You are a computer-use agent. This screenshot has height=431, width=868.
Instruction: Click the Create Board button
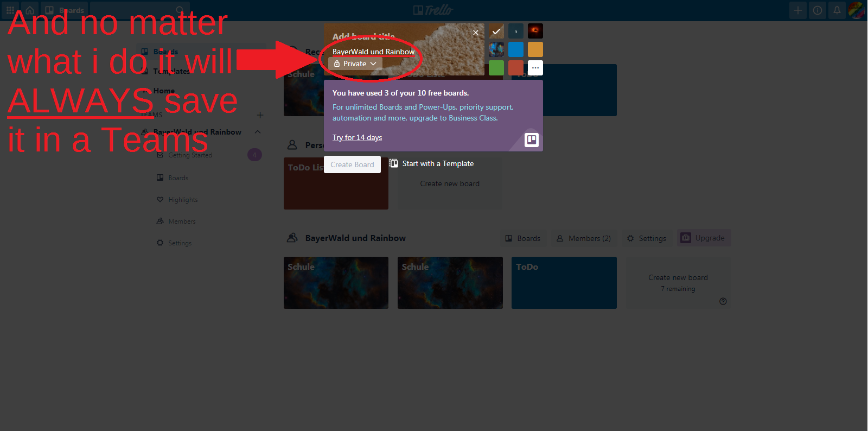click(352, 164)
